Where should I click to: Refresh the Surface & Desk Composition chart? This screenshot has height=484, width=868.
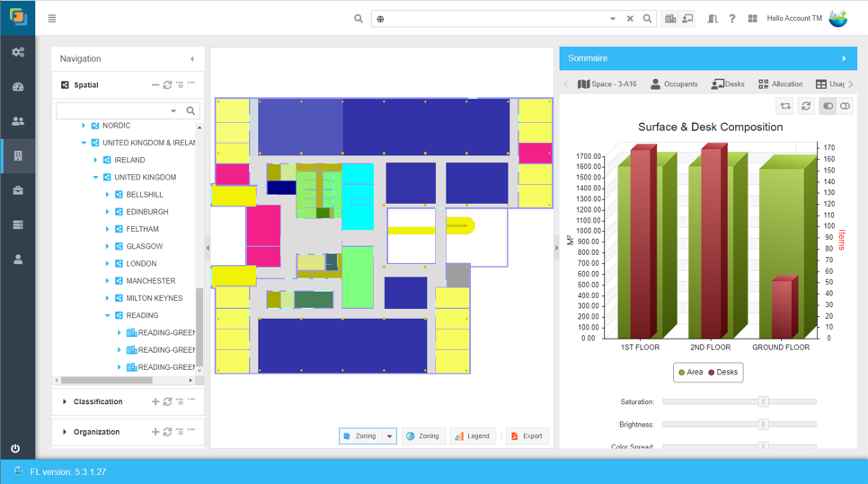click(x=806, y=106)
